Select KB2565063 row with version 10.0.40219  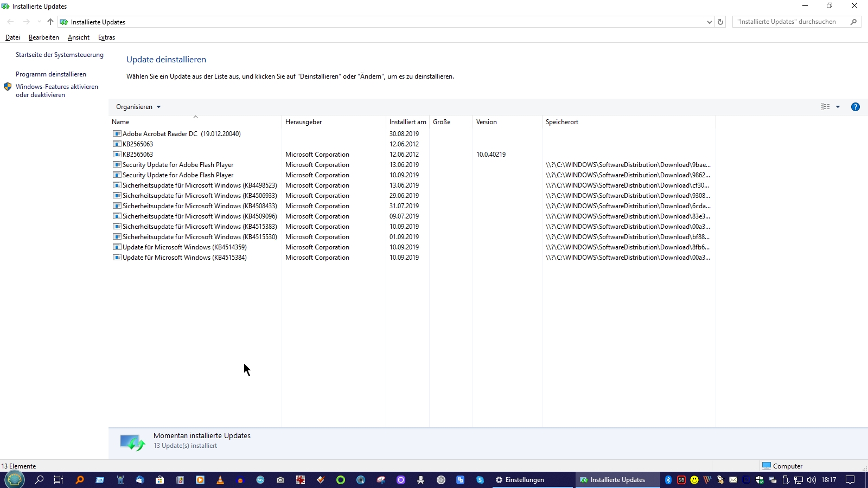[412, 155]
